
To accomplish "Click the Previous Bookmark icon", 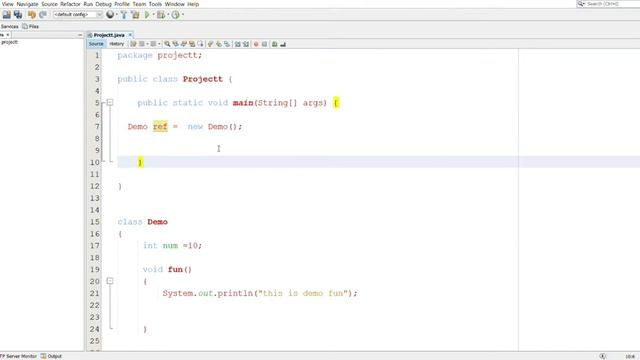I will [x=211, y=44].
